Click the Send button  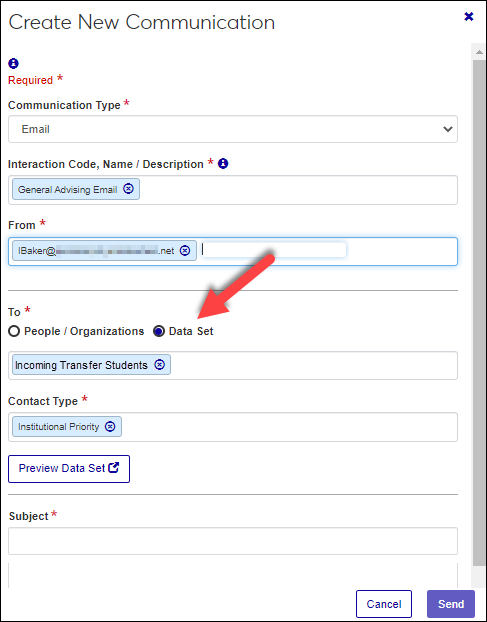click(x=451, y=604)
